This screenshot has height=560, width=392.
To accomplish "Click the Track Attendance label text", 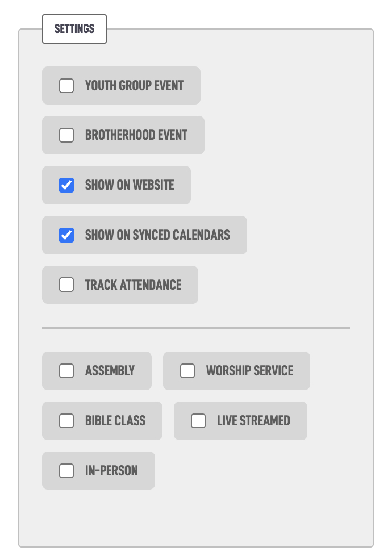I will (134, 285).
